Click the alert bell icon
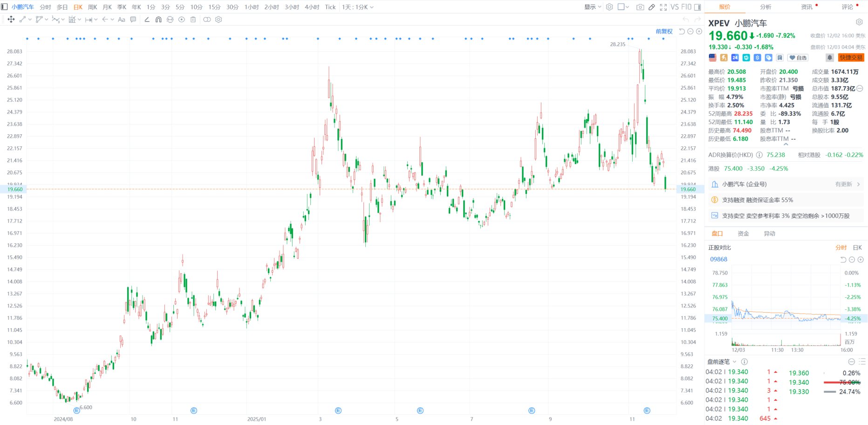 (830, 58)
